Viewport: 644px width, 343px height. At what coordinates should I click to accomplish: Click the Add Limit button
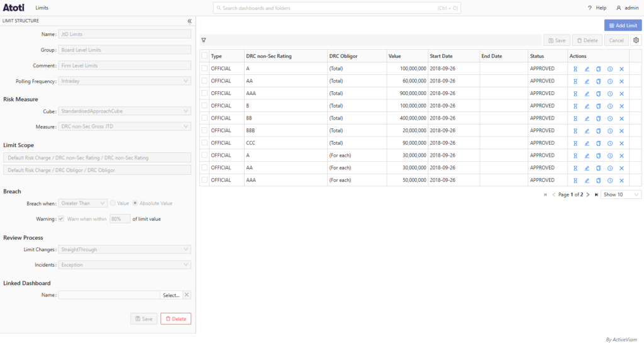click(x=623, y=25)
